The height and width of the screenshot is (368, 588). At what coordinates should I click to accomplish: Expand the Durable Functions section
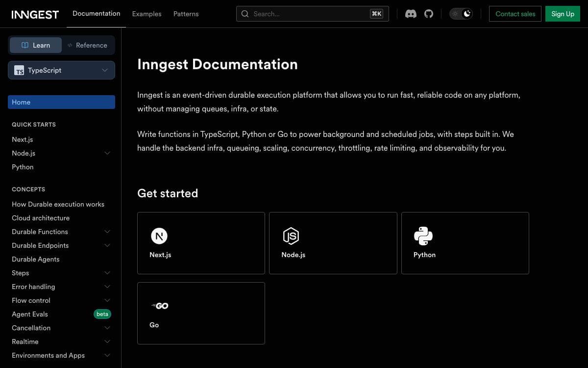[107, 232]
